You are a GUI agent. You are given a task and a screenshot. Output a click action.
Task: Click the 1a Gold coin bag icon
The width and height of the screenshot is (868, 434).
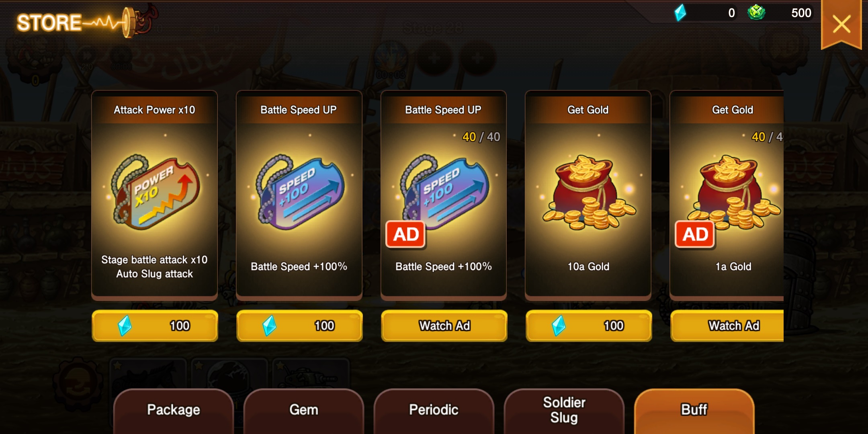(x=733, y=192)
